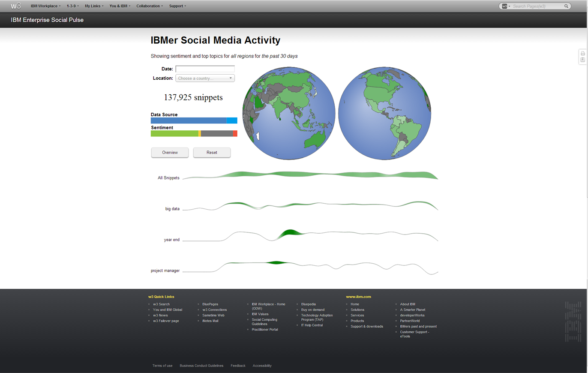
Task: Click the Overview button
Action: pyautogui.click(x=170, y=153)
